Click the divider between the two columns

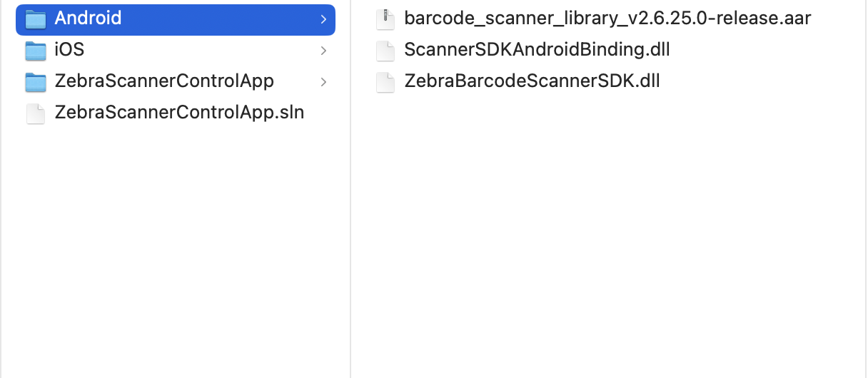(350, 214)
